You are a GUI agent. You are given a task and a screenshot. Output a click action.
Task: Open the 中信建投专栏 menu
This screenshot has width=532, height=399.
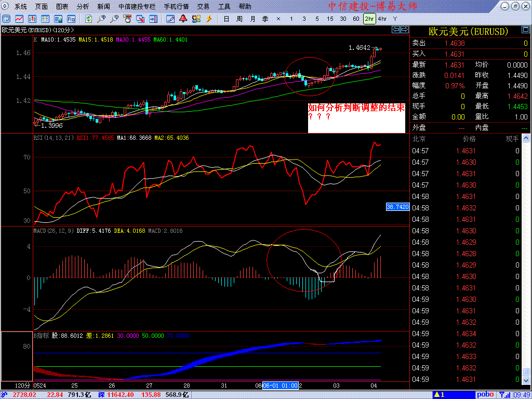click(137, 6)
